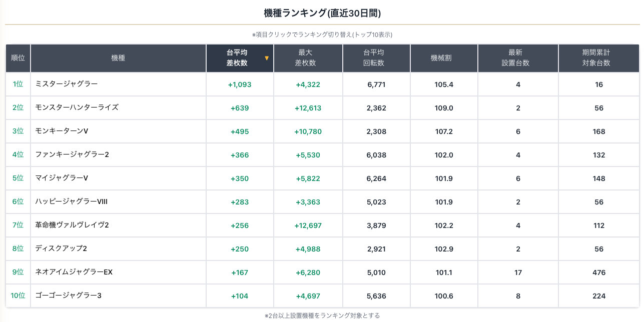Select ネオアイムジャグラーEX in the ranking
The width and height of the screenshot is (644, 322).
74,272
